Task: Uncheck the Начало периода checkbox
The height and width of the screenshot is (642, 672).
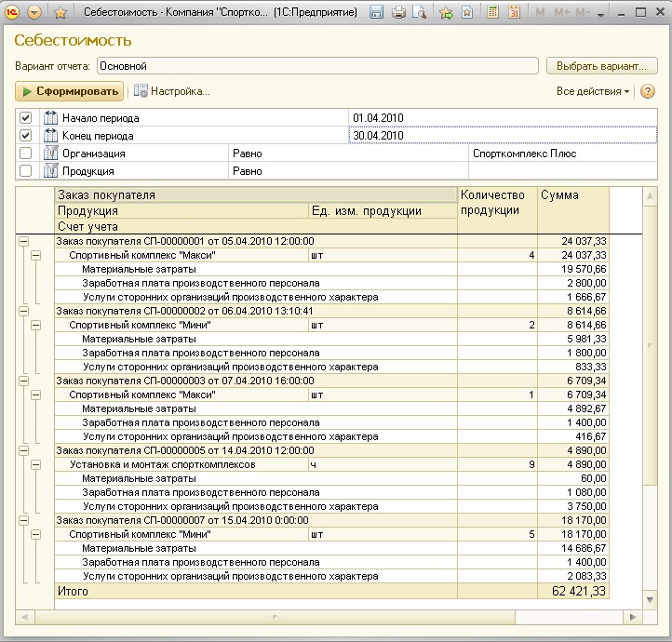Action: click(26, 118)
